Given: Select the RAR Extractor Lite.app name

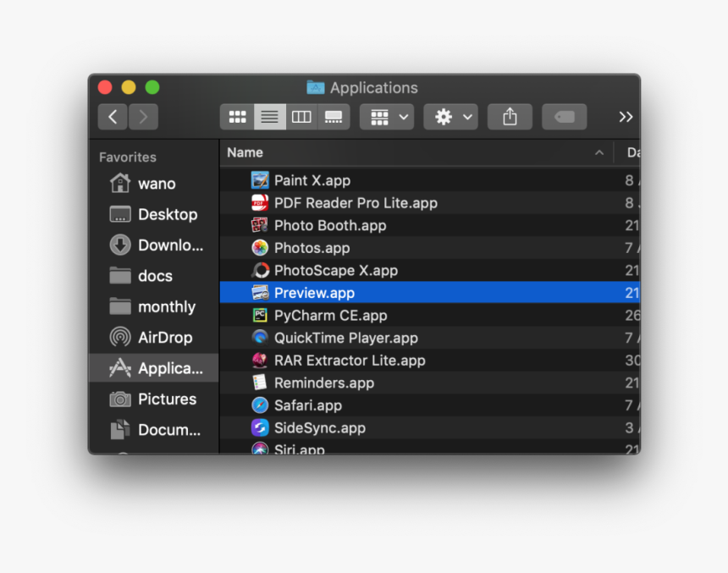Looking at the screenshot, I should (x=350, y=361).
